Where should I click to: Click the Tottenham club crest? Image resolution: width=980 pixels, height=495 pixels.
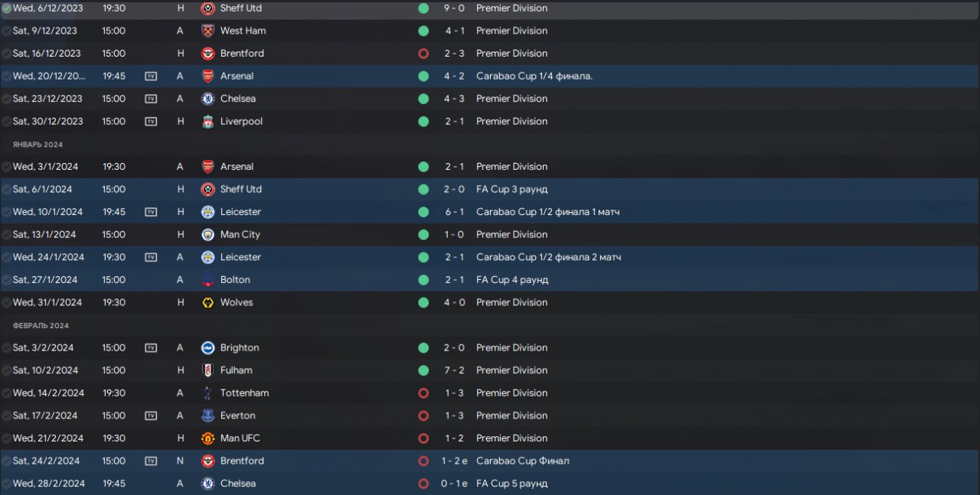coord(207,392)
